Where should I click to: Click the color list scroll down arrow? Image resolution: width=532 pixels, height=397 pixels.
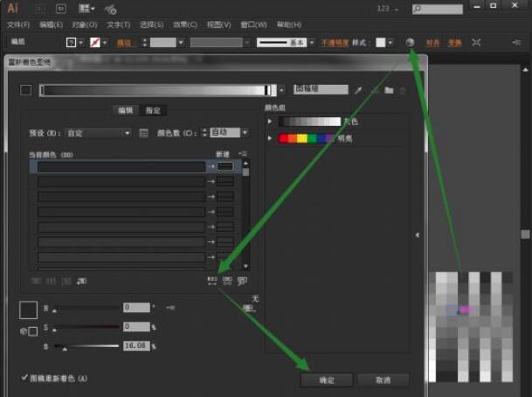tap(246, 266)
